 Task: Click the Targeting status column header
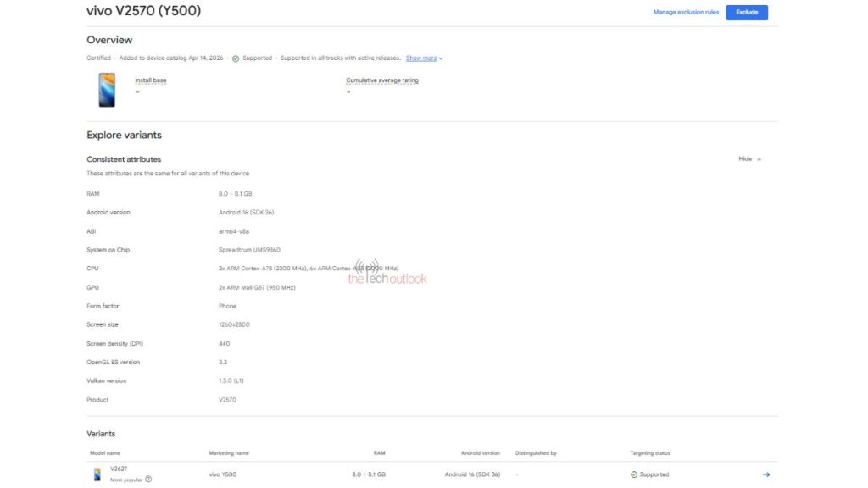[650, 453]
